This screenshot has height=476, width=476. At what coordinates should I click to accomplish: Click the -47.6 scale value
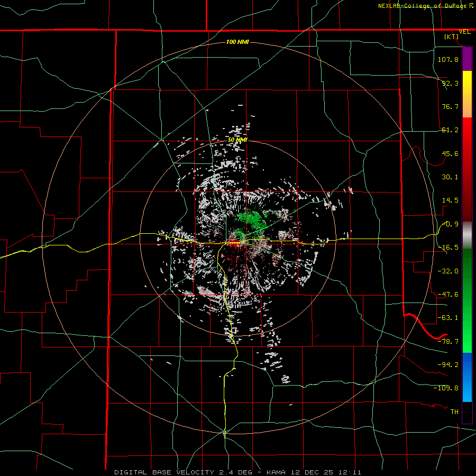click(x=448, y=295)
